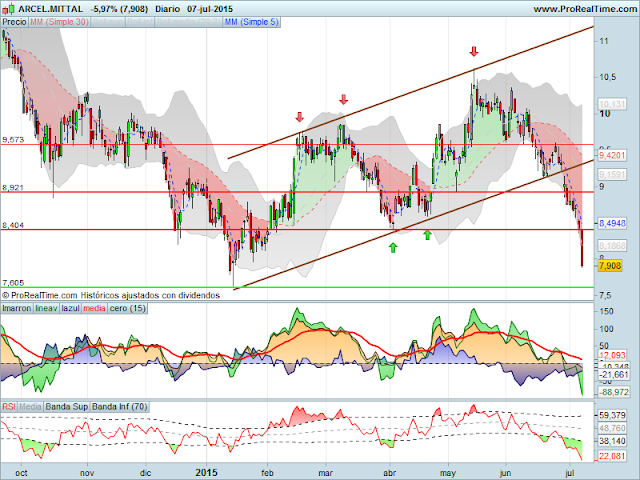Viewport: 640px width, 480px height.
Task: Click the red 22,081 RSI value tag
Action: click(x=612, y=456)
